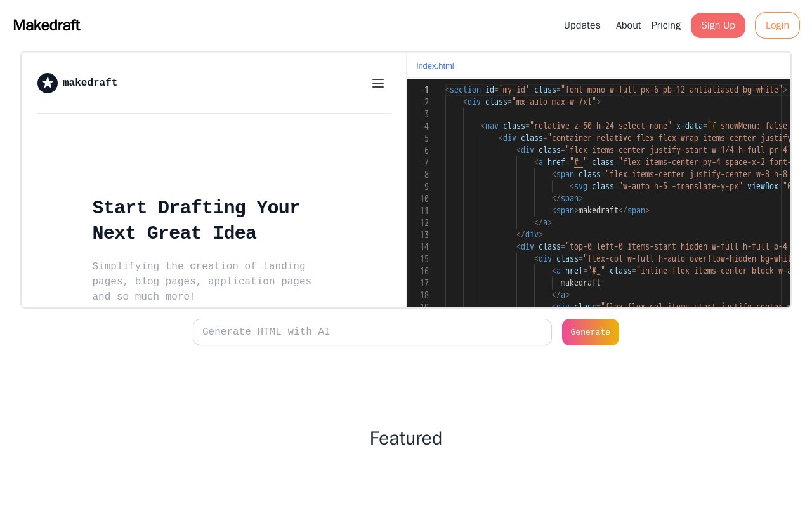Screen dimensions: 812x508
Task: Focus the Generate HTML with AI input
Action: (x=372, y=332)
